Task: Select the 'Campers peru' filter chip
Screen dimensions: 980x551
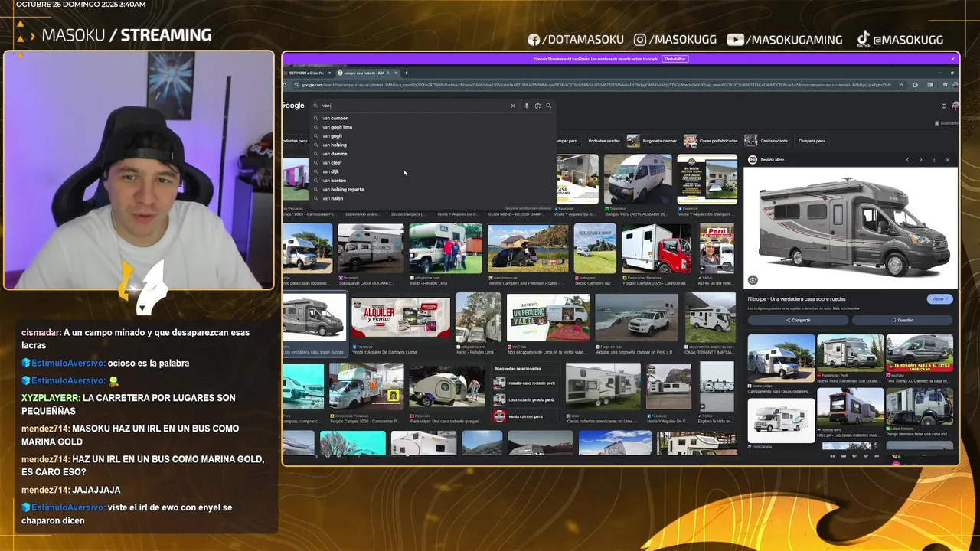Action: click(812, 141)
